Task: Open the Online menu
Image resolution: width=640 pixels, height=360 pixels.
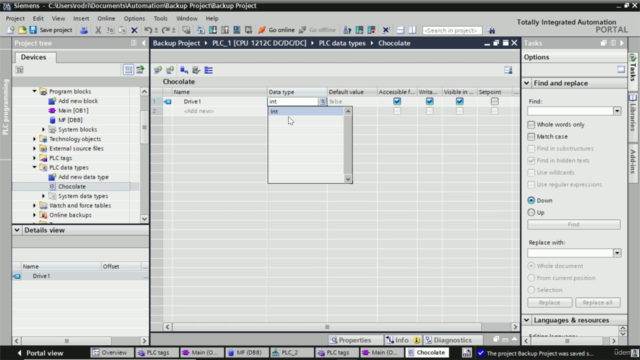Action: tap(106, 18)
